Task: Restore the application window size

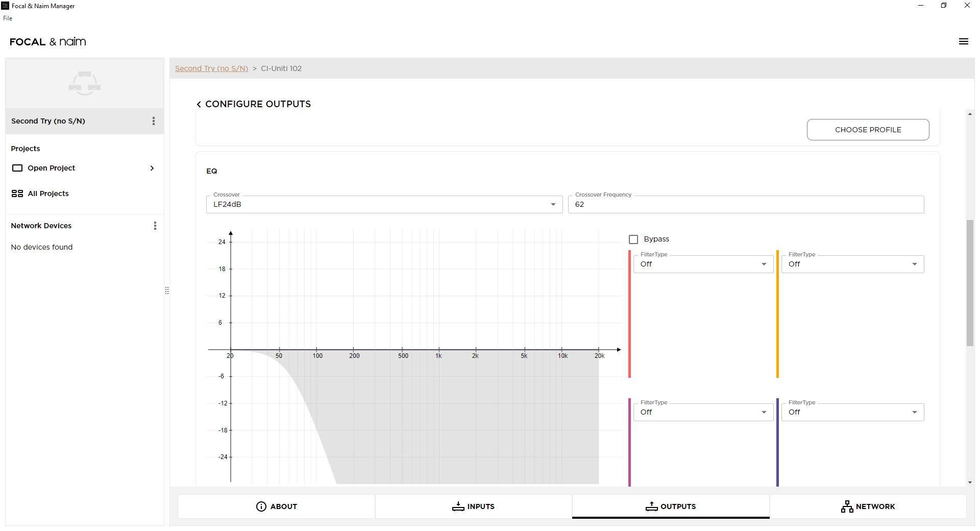Action: (x=944, y=6)
